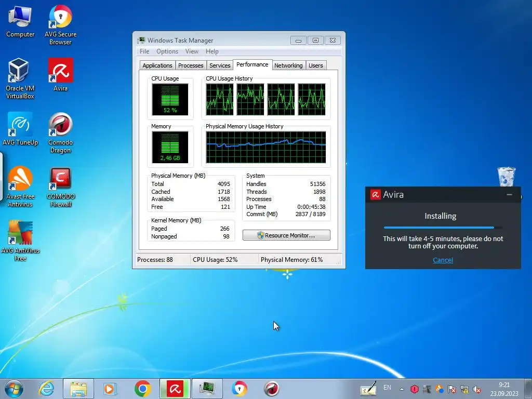Click the Show desktop button

(x=528, y=389)
